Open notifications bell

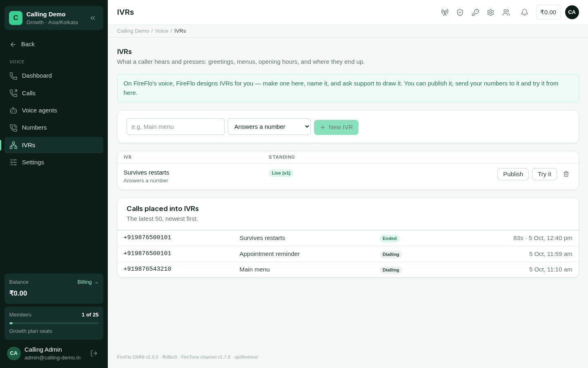pos(524,12)
